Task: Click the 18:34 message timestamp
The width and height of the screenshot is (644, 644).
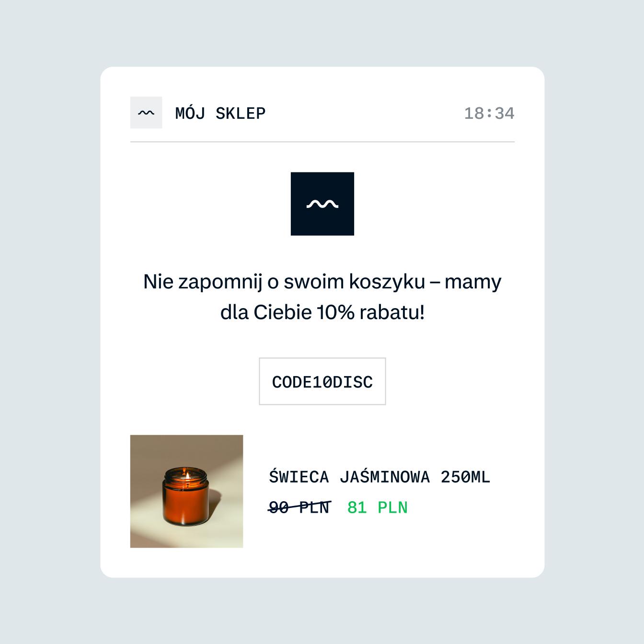Action: (489, 114)
